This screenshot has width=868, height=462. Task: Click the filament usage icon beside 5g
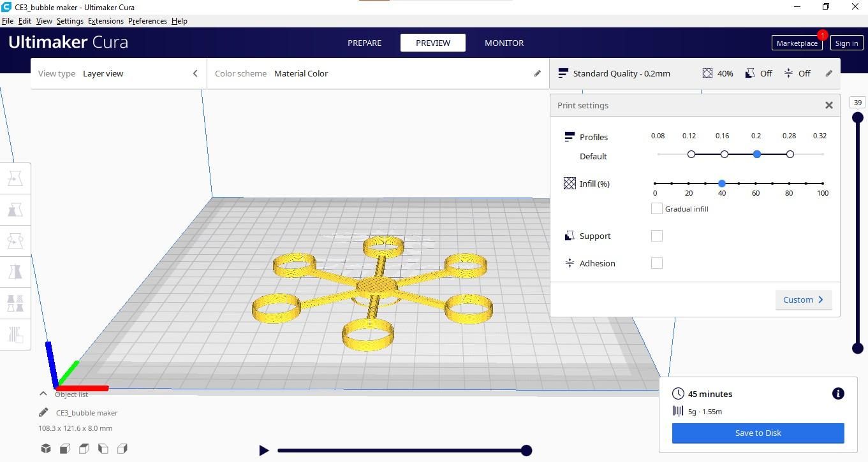[679, 412]
